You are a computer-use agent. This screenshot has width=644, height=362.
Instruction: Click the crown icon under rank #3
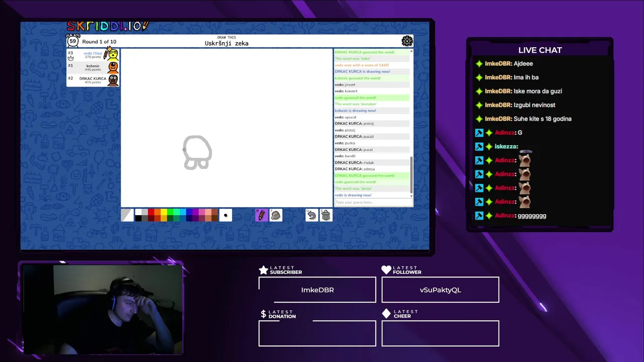coord(71,58)
